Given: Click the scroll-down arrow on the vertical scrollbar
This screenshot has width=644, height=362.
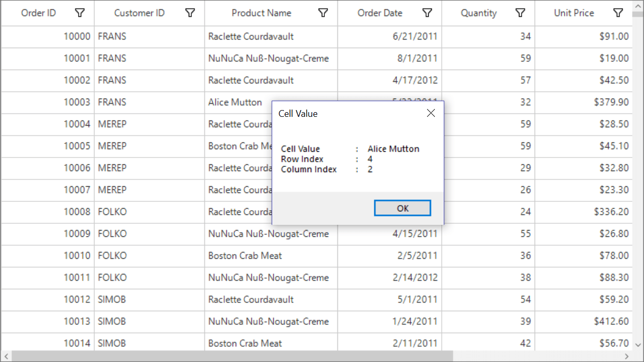Looking at the screenshot, I should (638, 345).
